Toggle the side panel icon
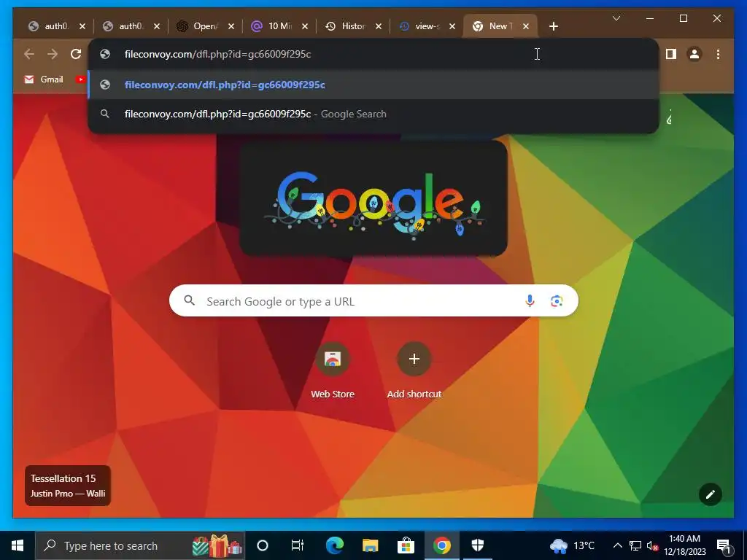747x560 pixels. point(671,54)
